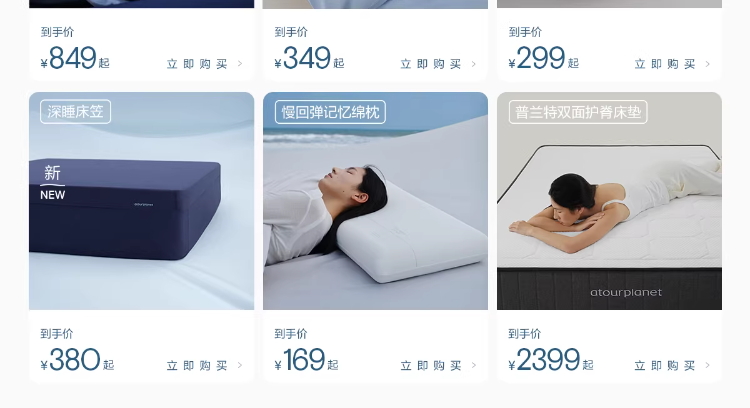750x408 pixels.
Task: Click 立即购买 for the ¥299 item
Action: (x=664, y=64)
